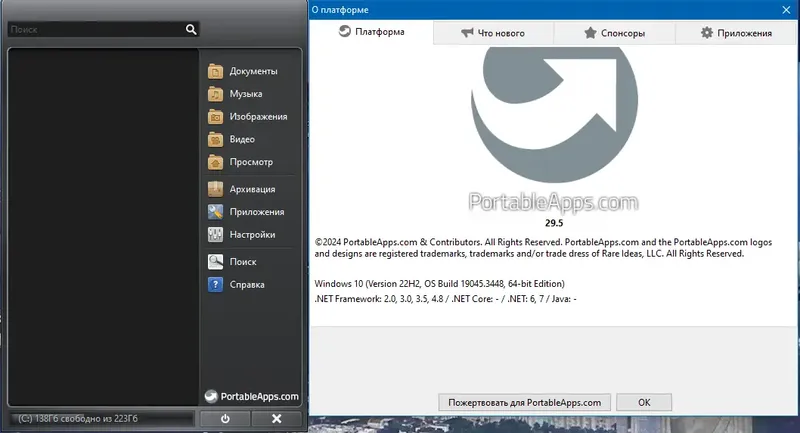
Task: Open the Видео folder icon
Action: point(215,139)
